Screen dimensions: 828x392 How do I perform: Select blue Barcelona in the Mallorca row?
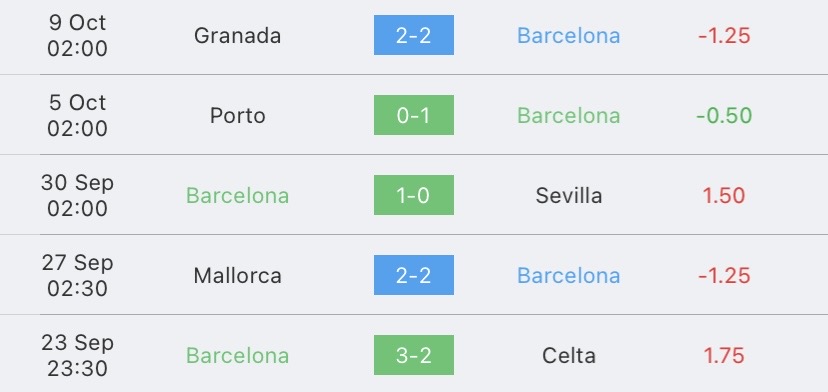(569, 275)
